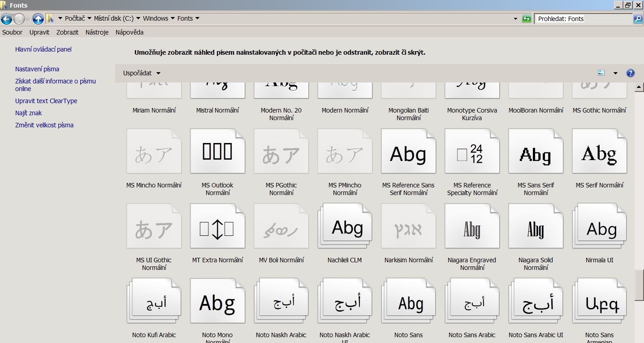The height and width of the screenshot is (343, 644).
Task: Click the refresh icon beside address bar
Action: point(527,19)
